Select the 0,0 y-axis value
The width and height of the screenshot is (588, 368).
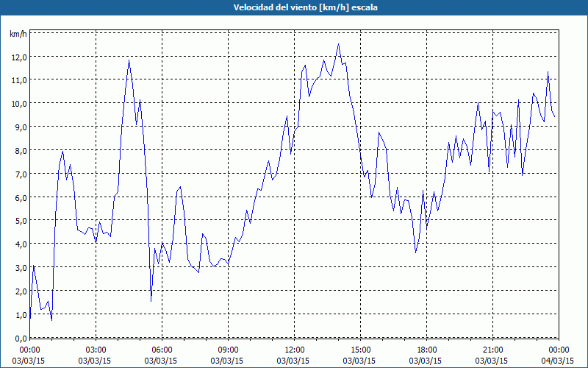pos(20,339)
